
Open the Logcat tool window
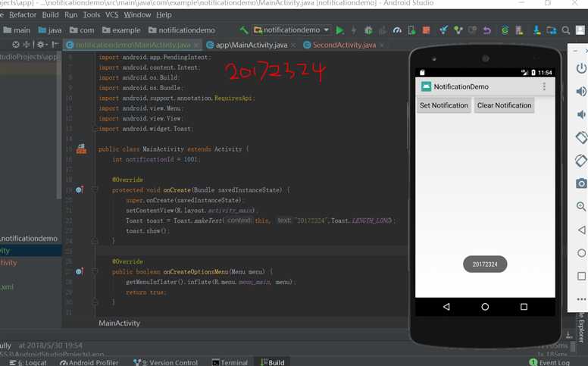(28, 362)
